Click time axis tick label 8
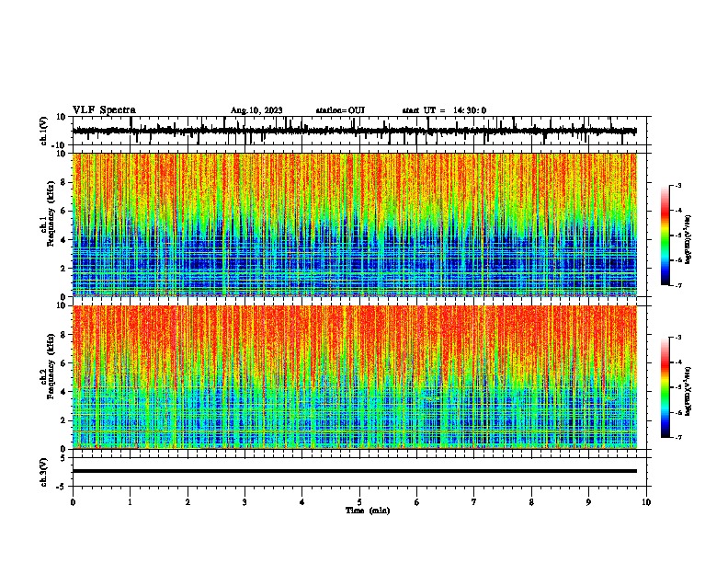This screenshot has height=563, width=728. (531, 502)
